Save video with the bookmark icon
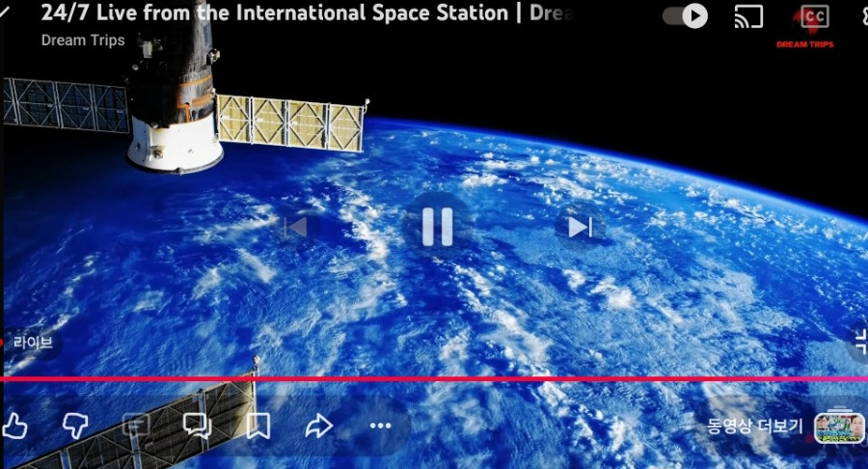This screenshot has height=469, width=868. coord(258,426)
